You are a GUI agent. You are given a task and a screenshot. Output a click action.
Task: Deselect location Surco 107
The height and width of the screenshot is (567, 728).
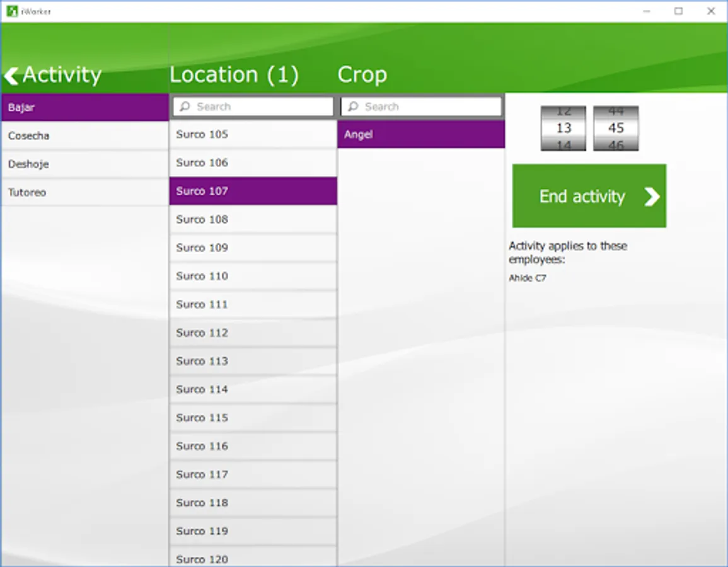point(253,191)
